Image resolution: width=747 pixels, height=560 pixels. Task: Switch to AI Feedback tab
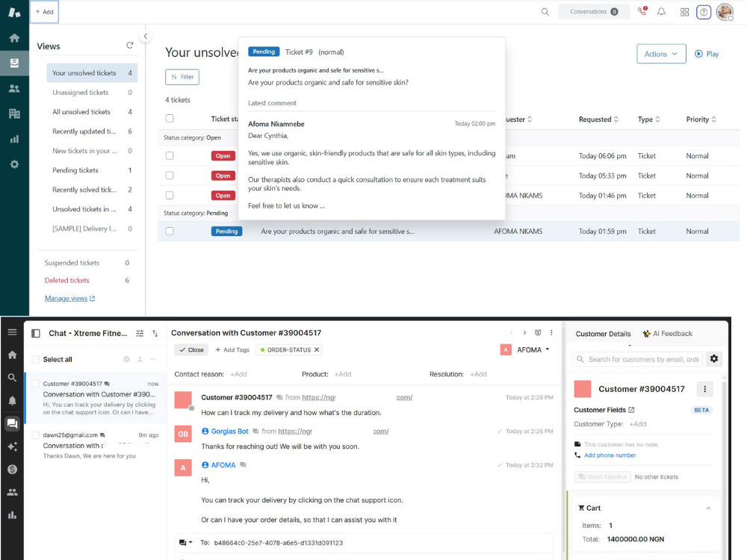pos(667,334)
